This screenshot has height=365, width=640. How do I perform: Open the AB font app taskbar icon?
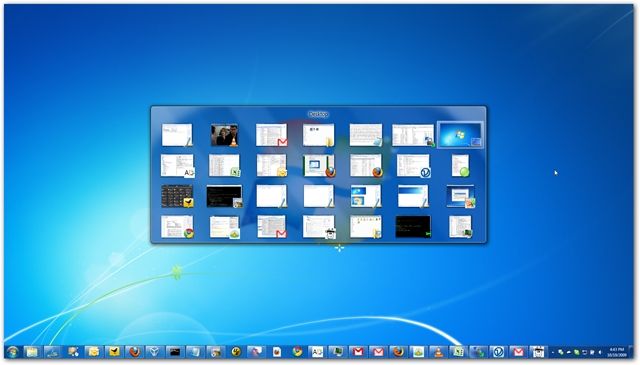pos(318,352)
